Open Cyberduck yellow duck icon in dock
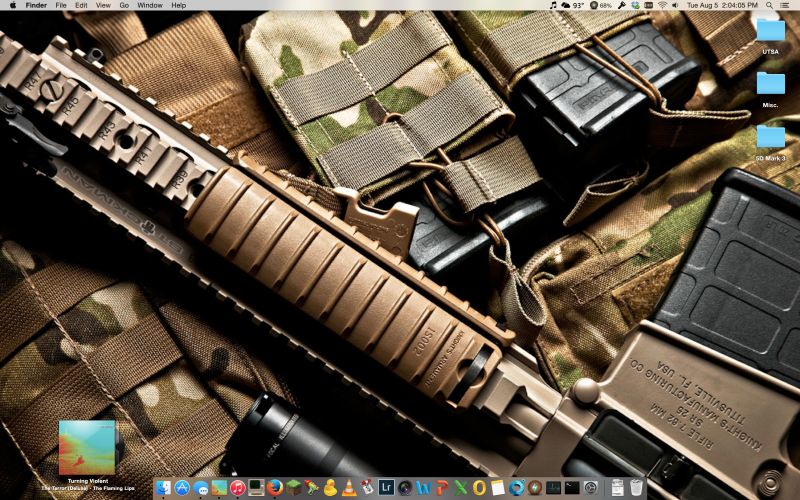 coord(331,488)
